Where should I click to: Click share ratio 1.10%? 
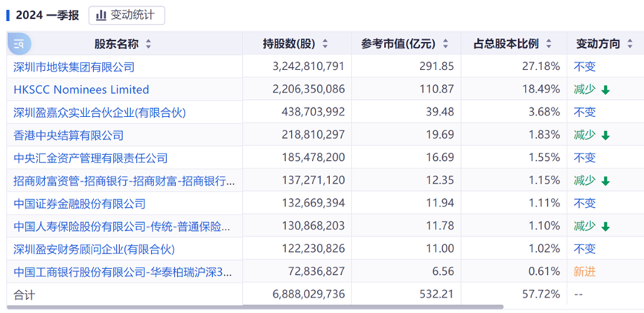(x=544, y=226)
